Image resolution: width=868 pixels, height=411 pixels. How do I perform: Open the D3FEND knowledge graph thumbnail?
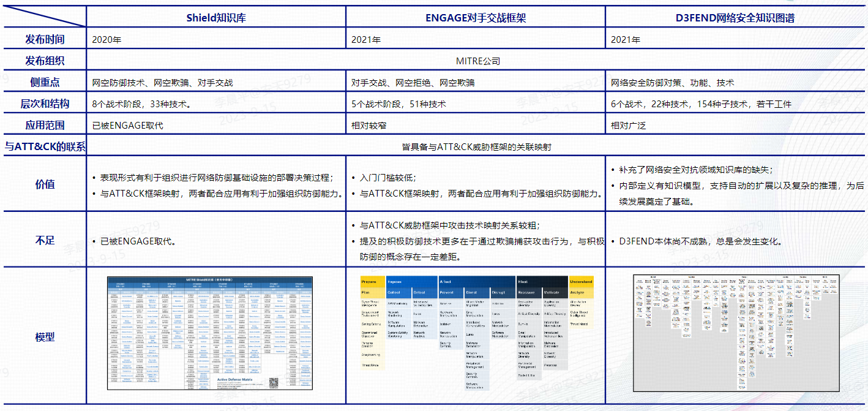coord(735,333)
